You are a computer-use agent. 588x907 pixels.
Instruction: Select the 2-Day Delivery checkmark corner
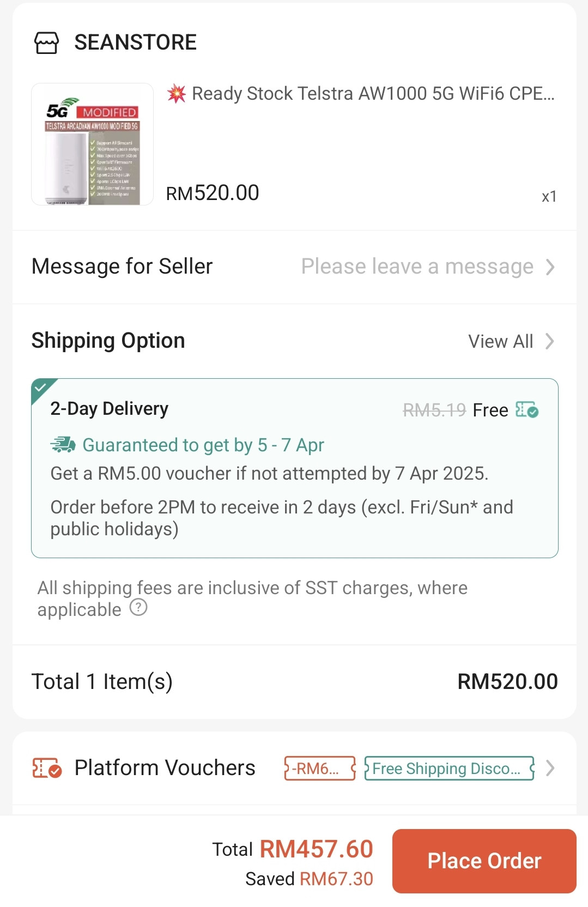tap(41, 388)
